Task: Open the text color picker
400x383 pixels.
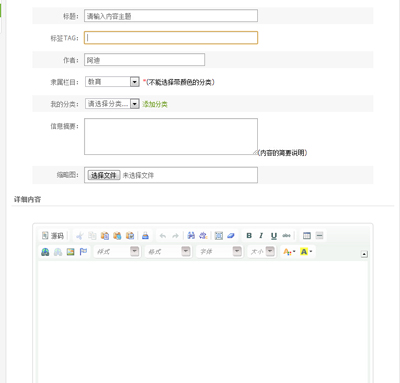Action: click(289, 252)
